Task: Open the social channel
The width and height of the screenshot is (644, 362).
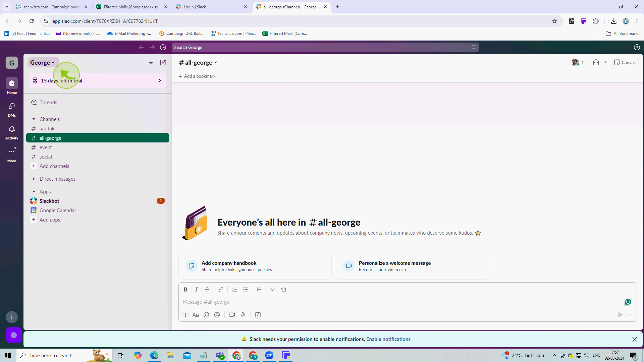Action: (97, 157)
